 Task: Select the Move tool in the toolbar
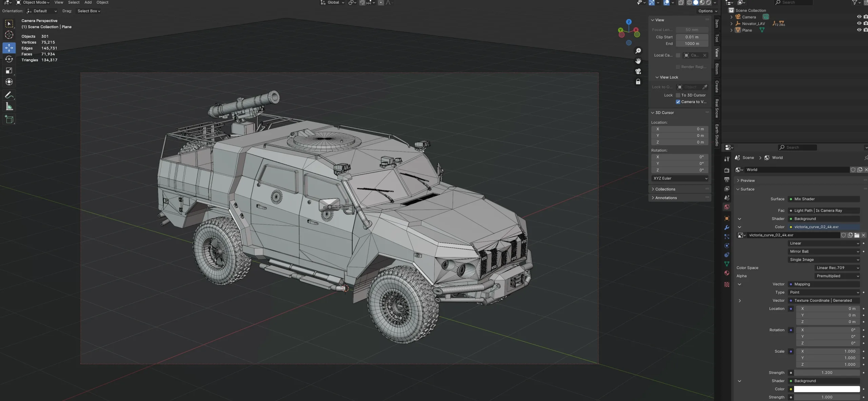pos(9,48)
